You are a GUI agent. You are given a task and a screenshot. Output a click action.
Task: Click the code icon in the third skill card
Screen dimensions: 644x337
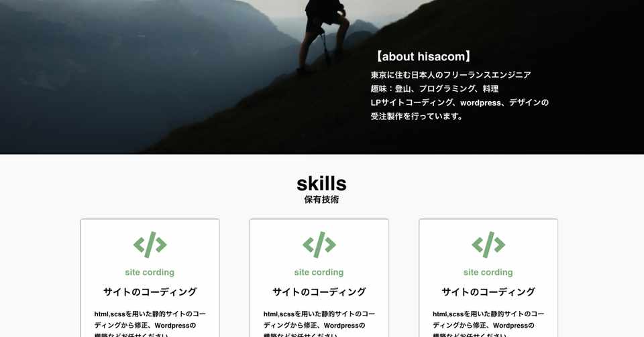tap(488, 245)
